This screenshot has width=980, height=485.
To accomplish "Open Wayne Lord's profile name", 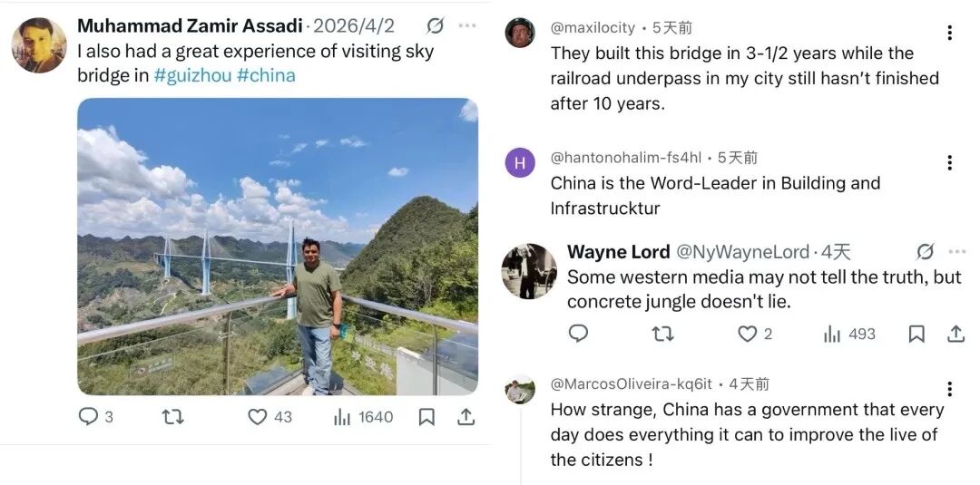I will (618, 251).
